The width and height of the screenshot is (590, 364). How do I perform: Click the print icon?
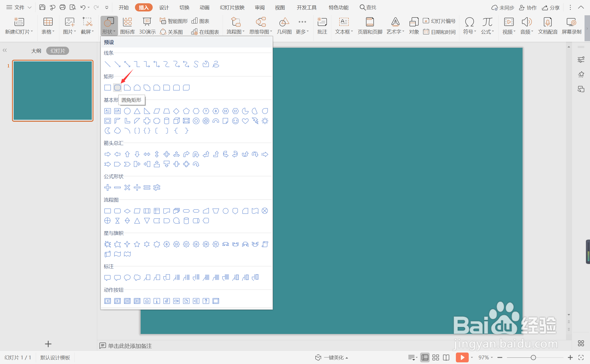(x=63, y=7)
